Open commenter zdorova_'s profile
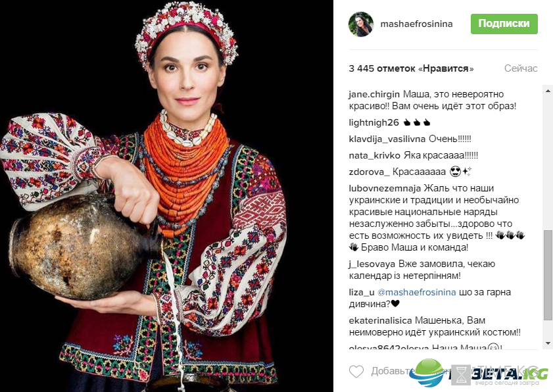 [370, 172]
